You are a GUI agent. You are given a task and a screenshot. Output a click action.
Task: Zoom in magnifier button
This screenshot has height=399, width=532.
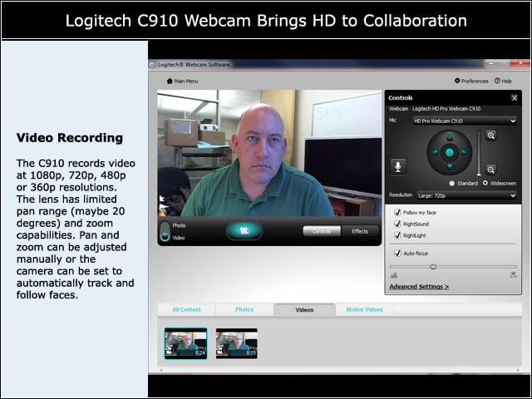491,135
